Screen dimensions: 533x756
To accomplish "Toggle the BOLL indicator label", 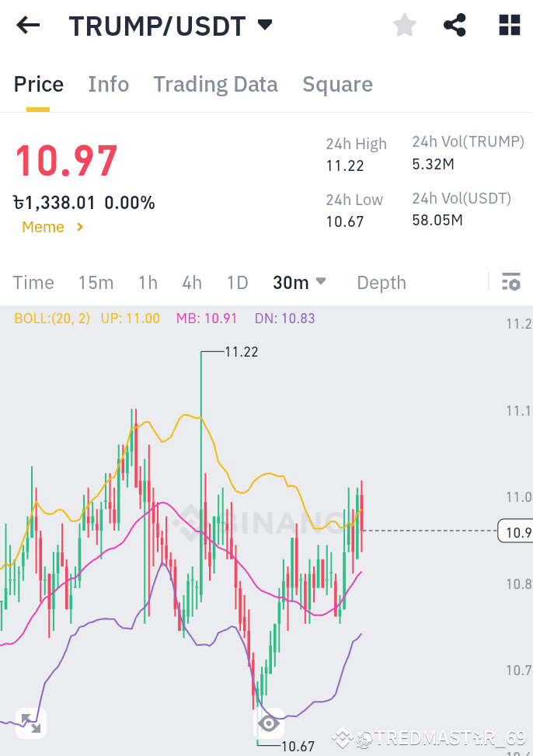I will (x=51, y=319).
